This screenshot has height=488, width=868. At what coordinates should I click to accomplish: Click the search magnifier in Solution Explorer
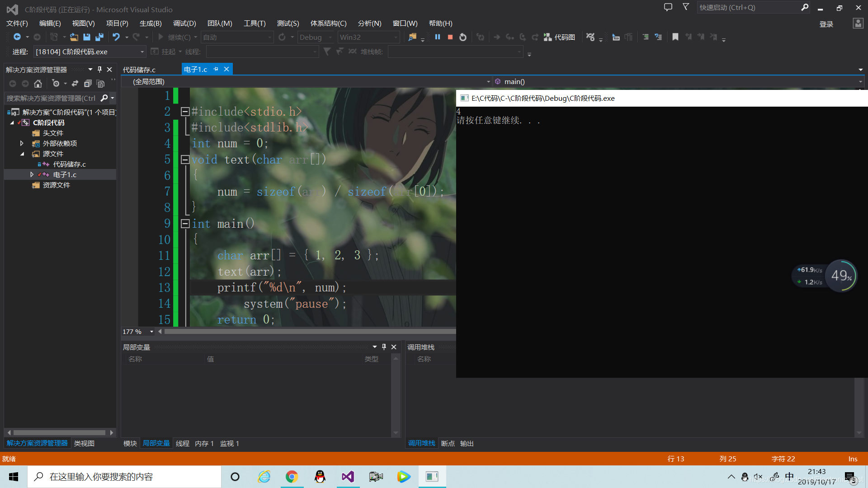(x=104, y=98)
